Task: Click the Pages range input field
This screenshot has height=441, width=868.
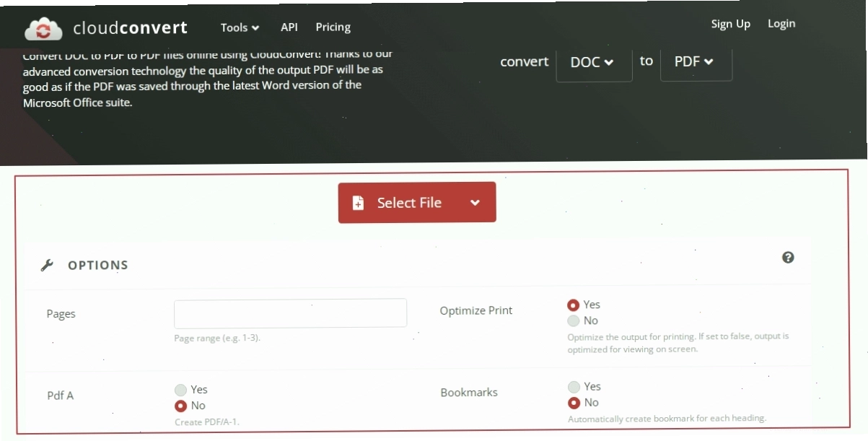Action: 290,313
